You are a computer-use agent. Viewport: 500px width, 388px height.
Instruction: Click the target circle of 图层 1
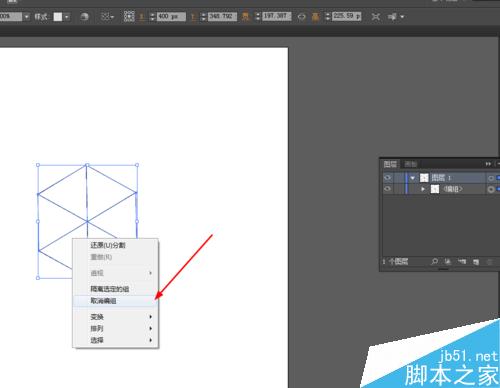(x=491, y=178)
